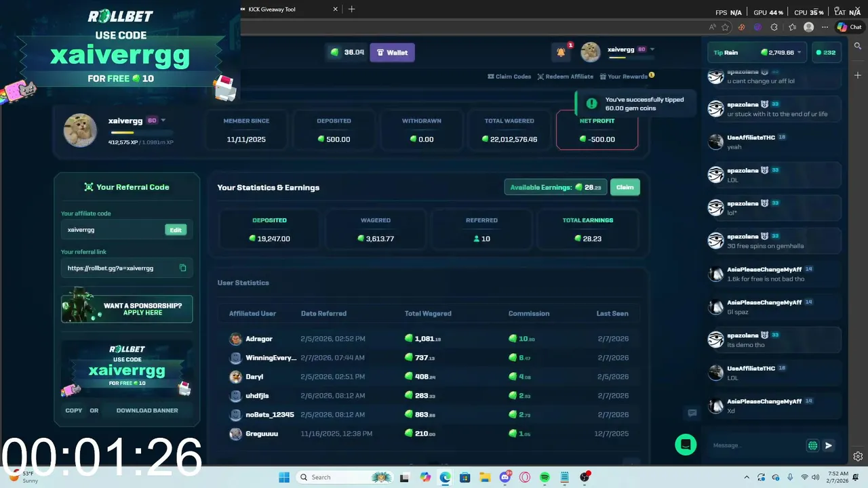Viewport: 868px width, 488px height.
Task: Click the Date Referred column header
Action: (323, 313)
